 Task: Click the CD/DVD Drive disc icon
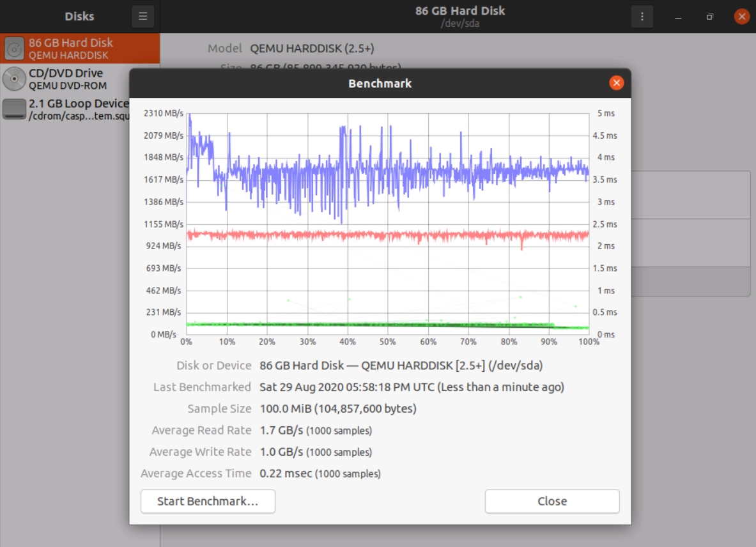pos(14,79)
